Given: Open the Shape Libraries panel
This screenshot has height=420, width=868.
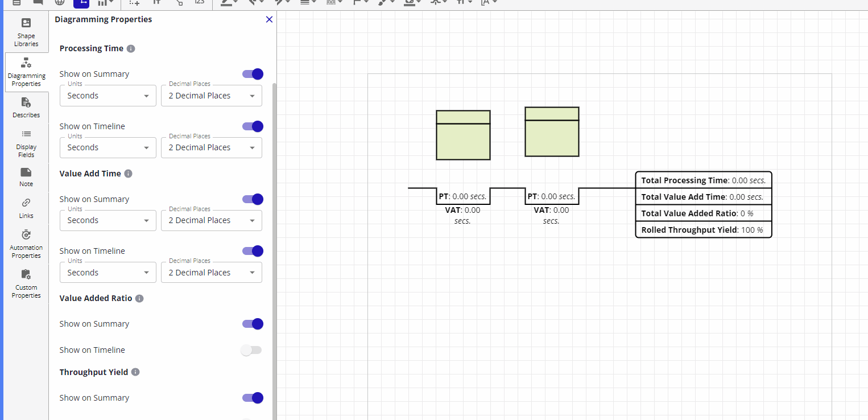Looking at the screenshot, I should click(x=26, y=32).
